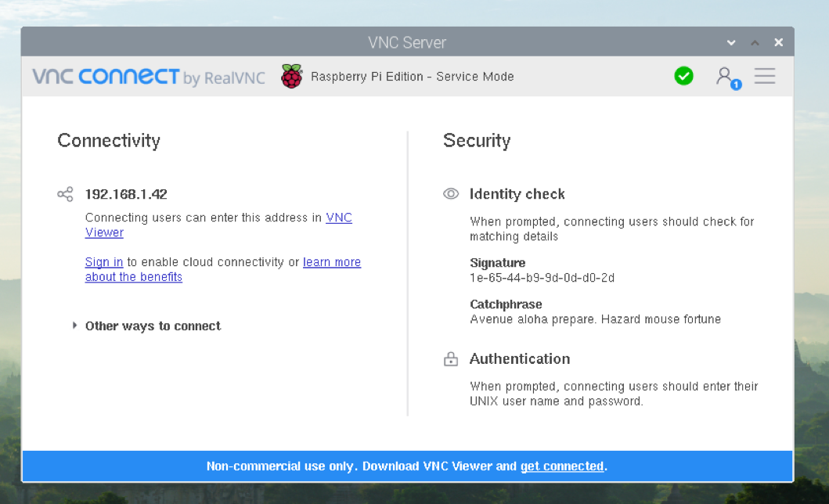Open learn more about the benefits

pyautogui.click(x=332, y=261)
